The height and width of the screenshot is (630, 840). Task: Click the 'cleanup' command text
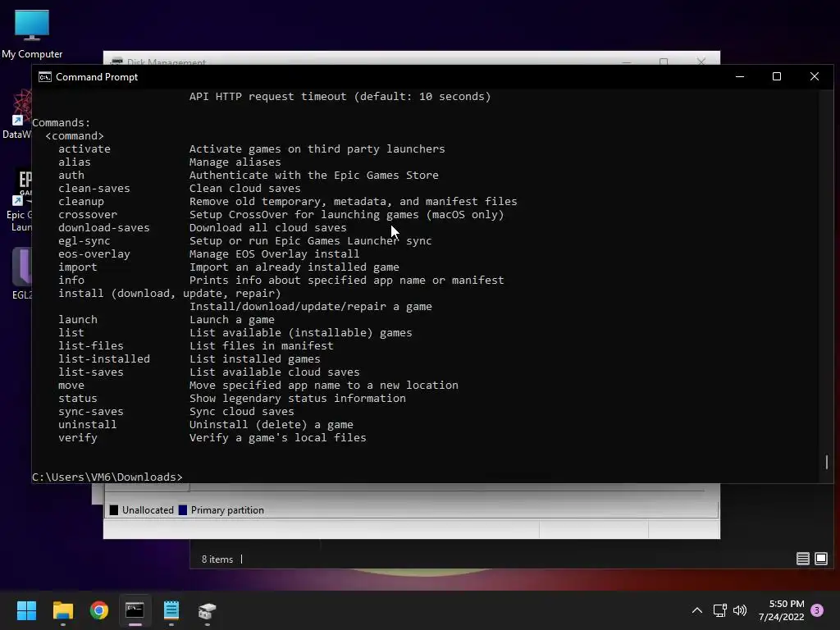81,202
